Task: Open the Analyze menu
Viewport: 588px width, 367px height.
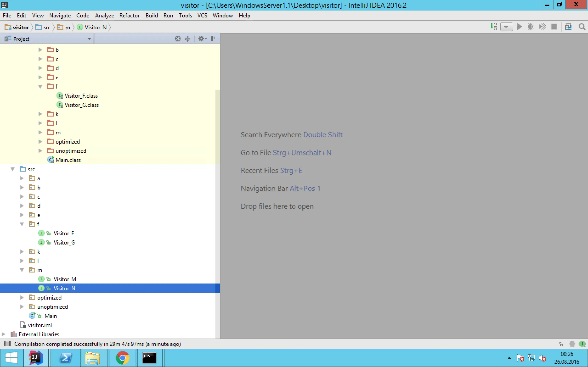Action: click(104, 16)
